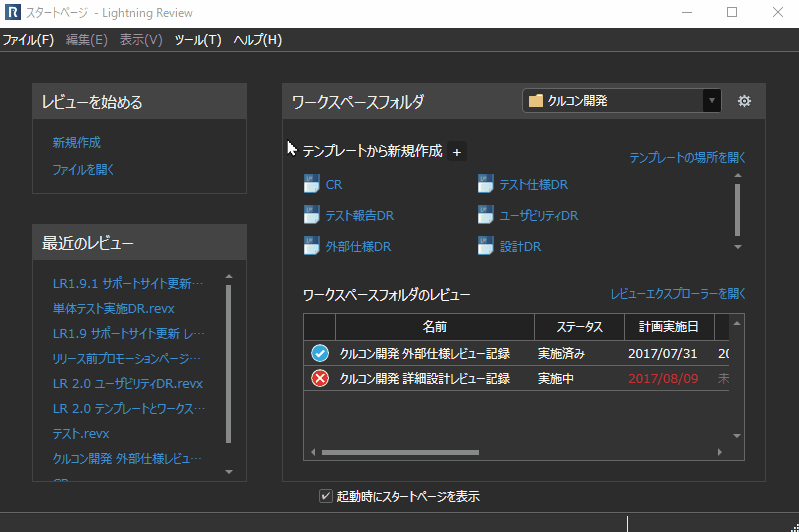
Task: Sort by the 計画実施日 column header
Action: tap(669, 326)
